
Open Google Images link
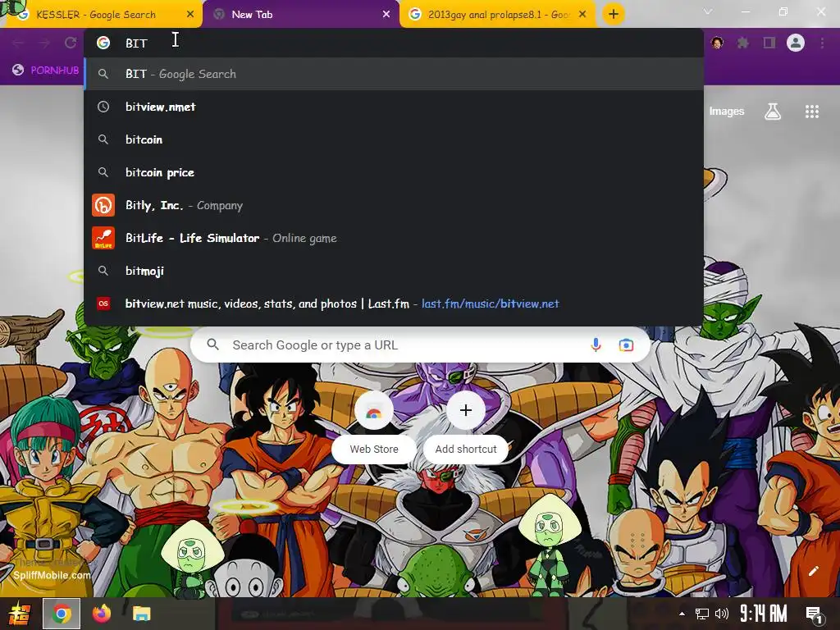[x=727, y=111]
